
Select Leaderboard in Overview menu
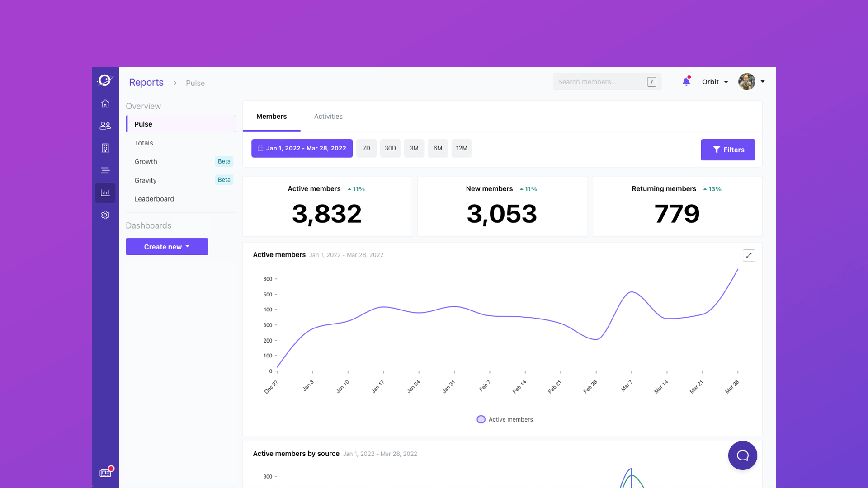[x=154, y=199]
